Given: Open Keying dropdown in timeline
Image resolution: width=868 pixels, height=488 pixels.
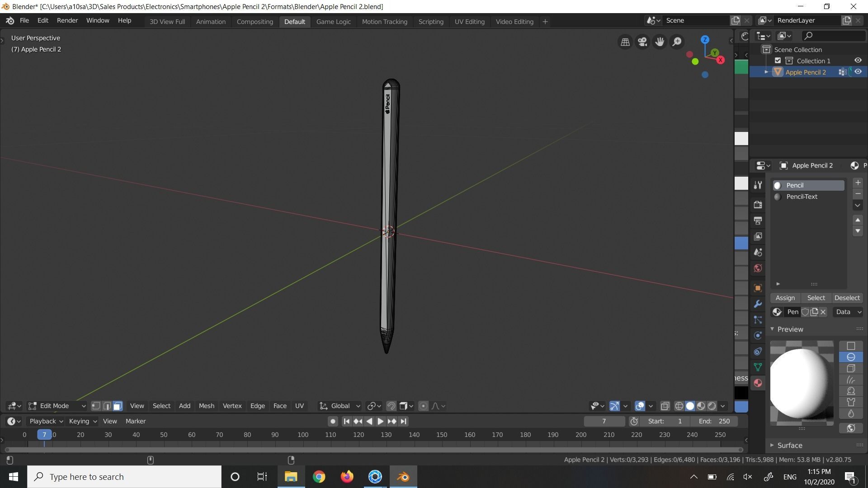Looking at the screenshot, I should (x=83, y=421).
